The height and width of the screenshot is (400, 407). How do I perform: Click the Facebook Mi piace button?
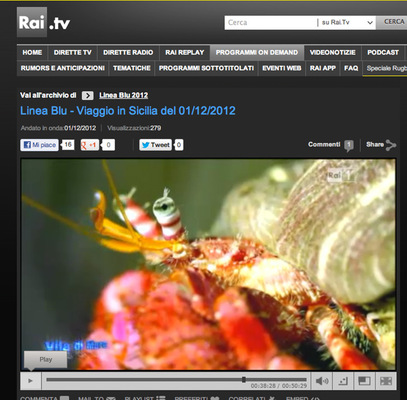39,145
